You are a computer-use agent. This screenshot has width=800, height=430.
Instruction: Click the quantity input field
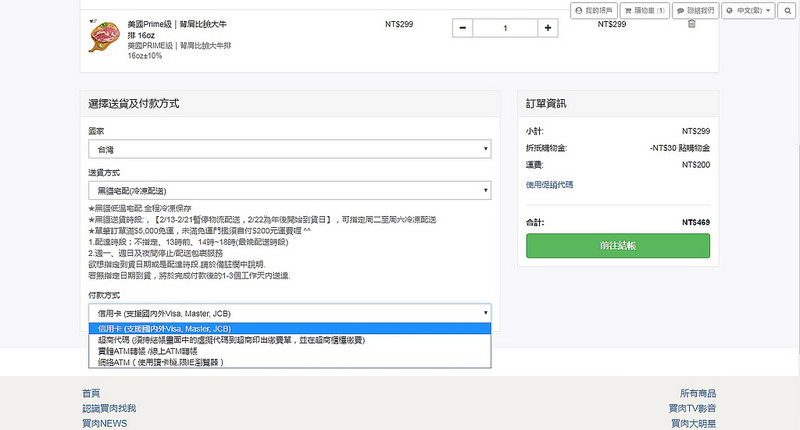tap(505, 28)
